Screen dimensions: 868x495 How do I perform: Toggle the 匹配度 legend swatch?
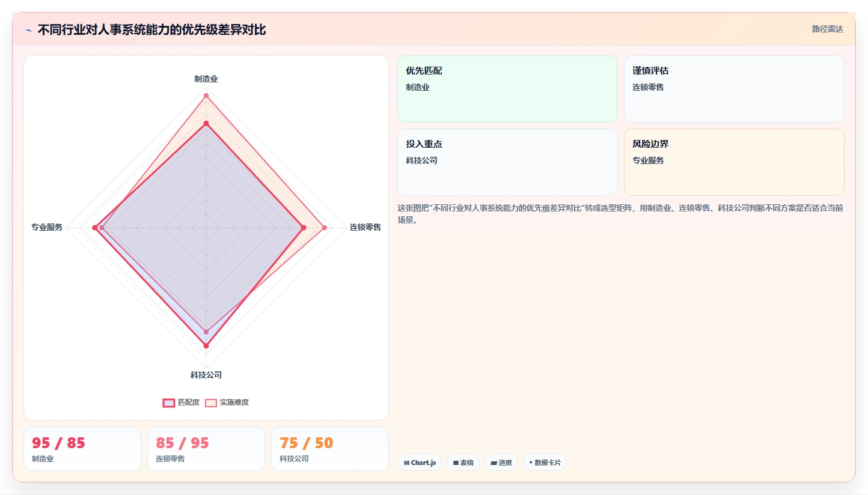tap(169, 402)
